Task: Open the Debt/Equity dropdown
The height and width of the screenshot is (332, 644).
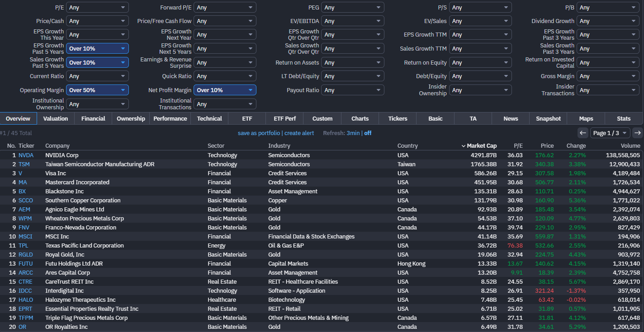Action: coord(480,76)
